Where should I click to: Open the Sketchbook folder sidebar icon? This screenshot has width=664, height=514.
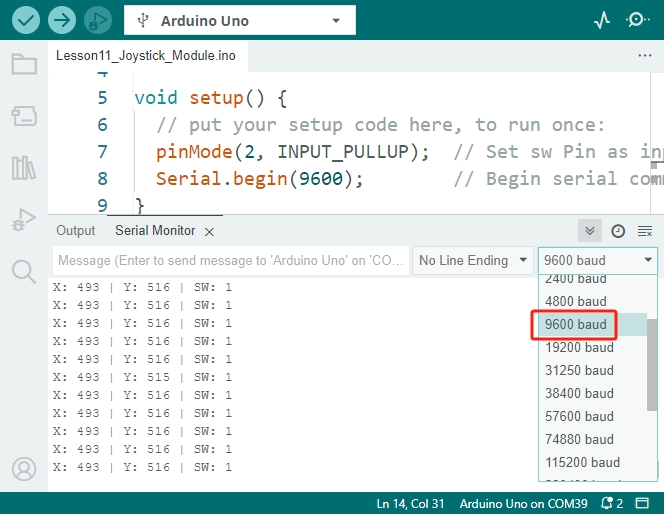tap(24, 64)
